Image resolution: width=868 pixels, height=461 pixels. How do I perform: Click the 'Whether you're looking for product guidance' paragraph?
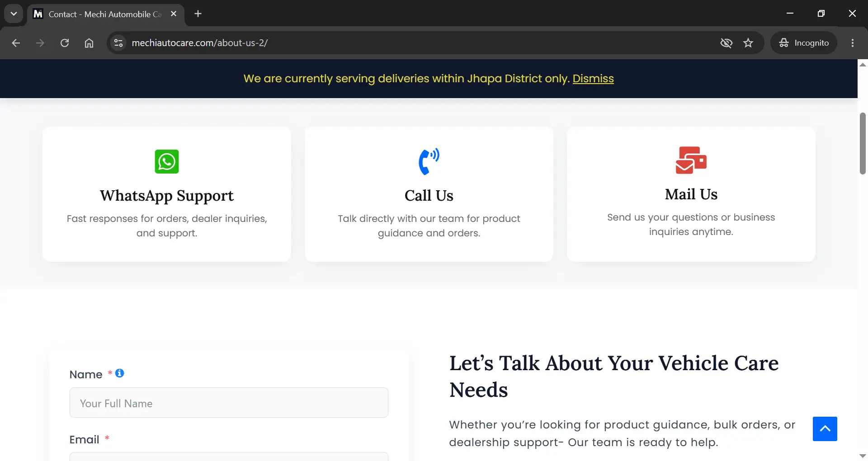coord(622,433)
